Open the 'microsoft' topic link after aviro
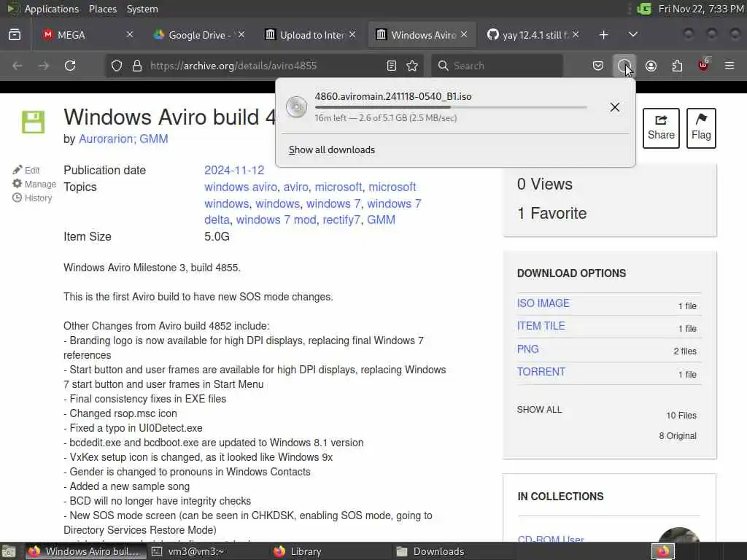747x560 pixels. (338, 187)
